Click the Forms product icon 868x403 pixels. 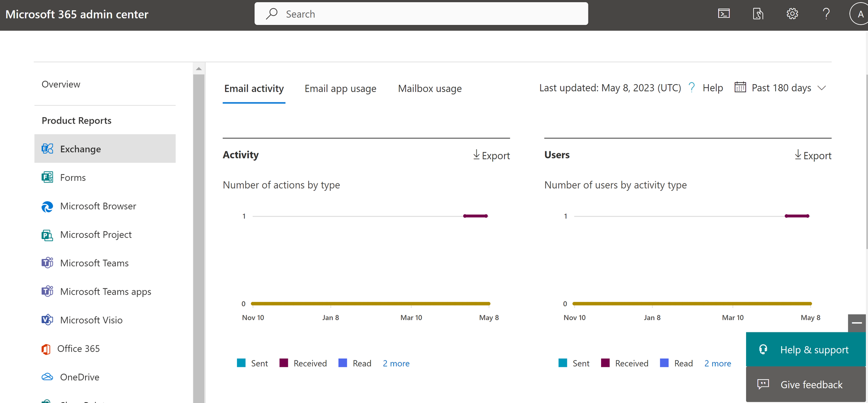tap(47, 177)
